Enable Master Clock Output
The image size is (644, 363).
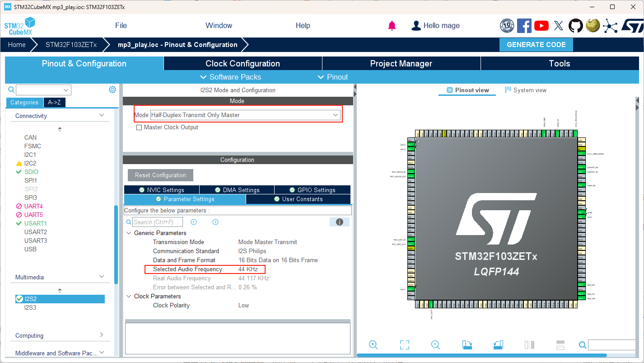[139, 127]
